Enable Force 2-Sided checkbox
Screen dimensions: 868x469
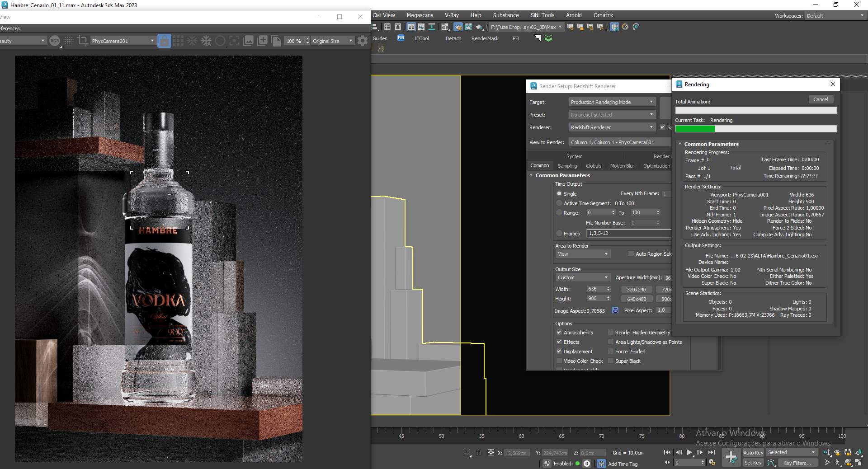[x=611, y=352]
